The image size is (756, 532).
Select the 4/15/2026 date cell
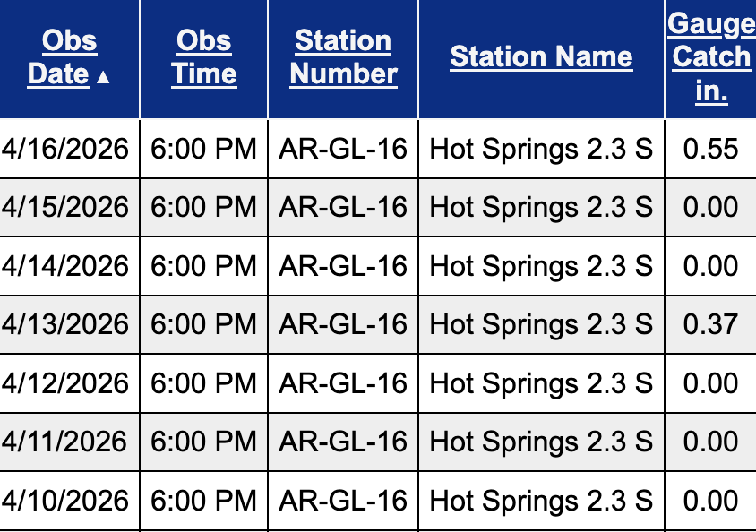65,207
